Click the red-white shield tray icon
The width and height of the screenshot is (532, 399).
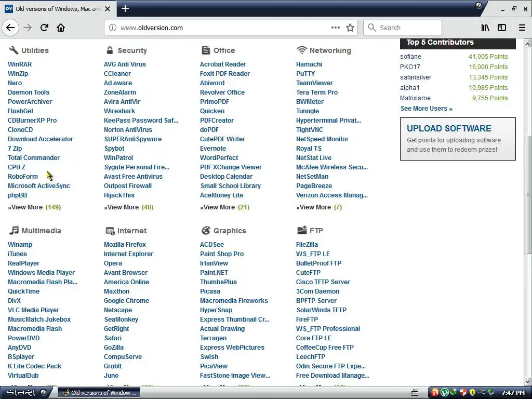tap(463, 393)
